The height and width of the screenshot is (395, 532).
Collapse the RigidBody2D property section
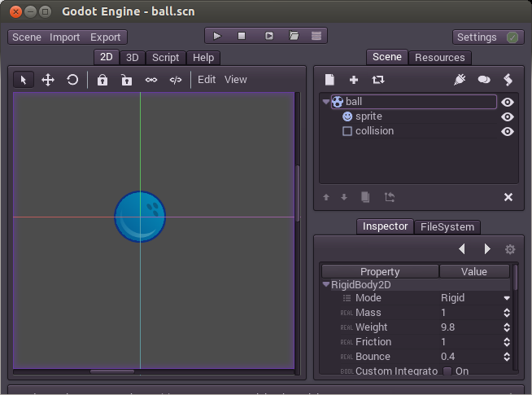(x=326, y=285)
